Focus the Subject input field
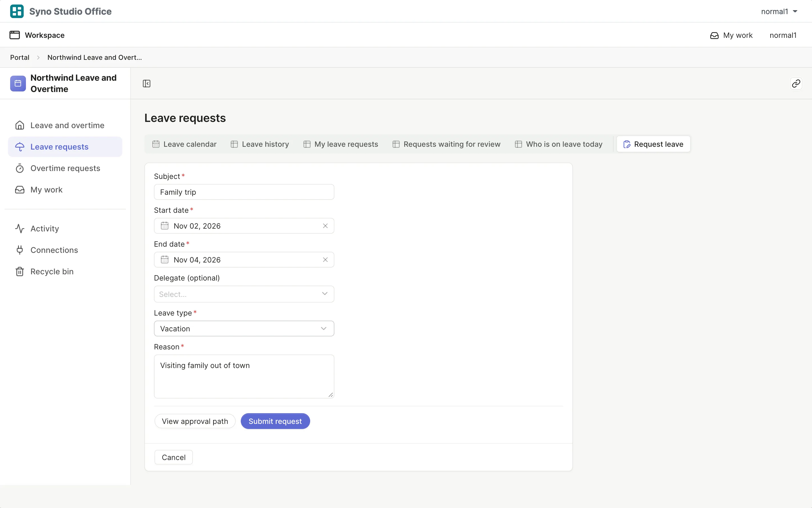 coord(244,192)
